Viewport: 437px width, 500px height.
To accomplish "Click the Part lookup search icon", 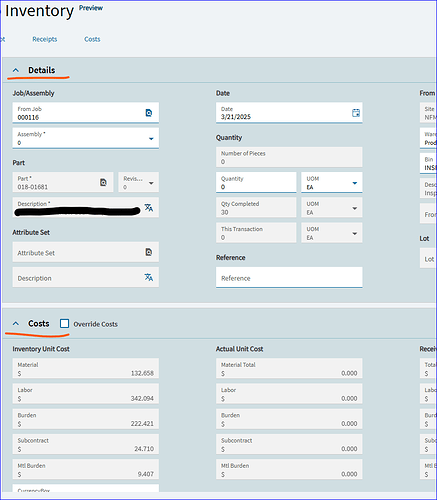I will pyautogui.click(x=103, y=182).
